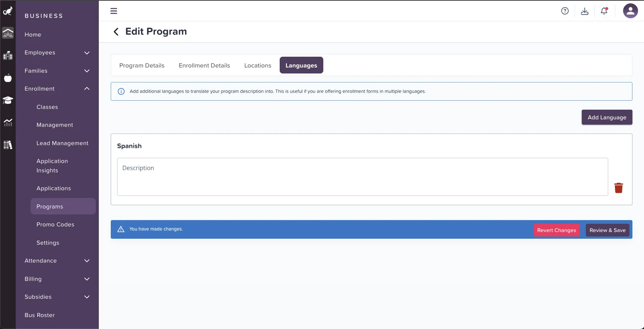Viewport: 644px width, 329px height.
Task: Delete the Spanish language with trash icon
Action: click(x=618, y=188)
